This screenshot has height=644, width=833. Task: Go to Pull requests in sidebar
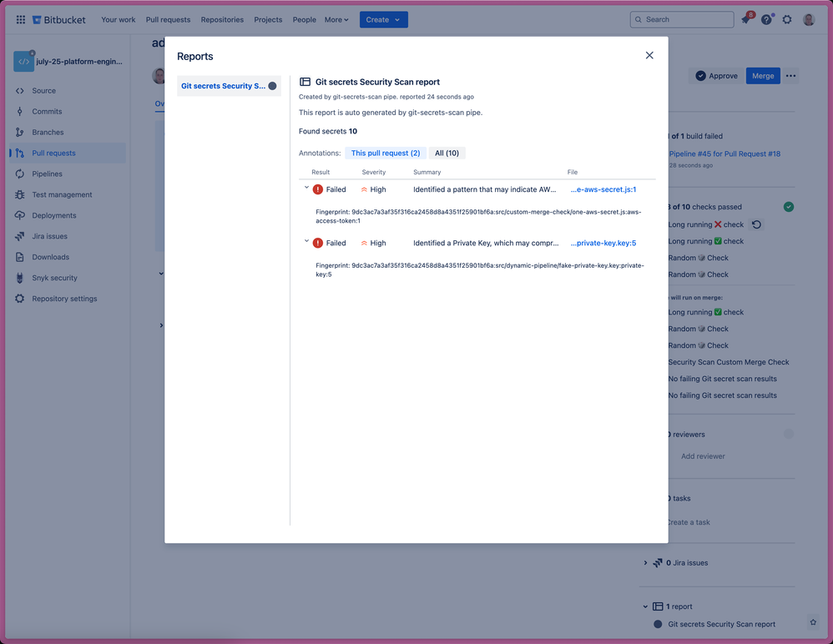(68, 153)
